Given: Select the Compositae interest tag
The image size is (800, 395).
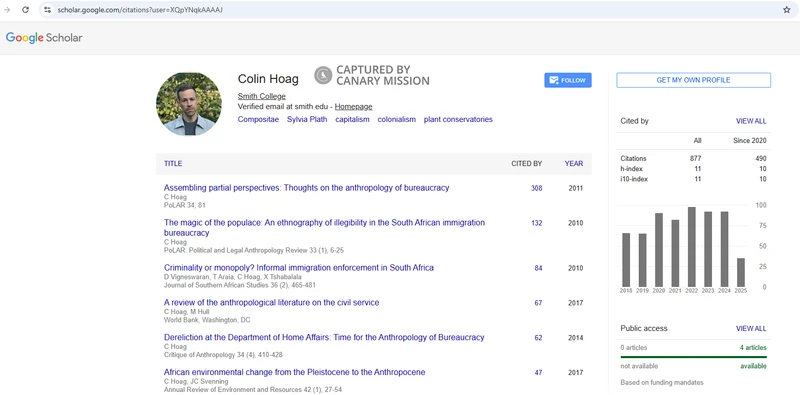Looking at the screenshot, I should [x=258, y=119].
